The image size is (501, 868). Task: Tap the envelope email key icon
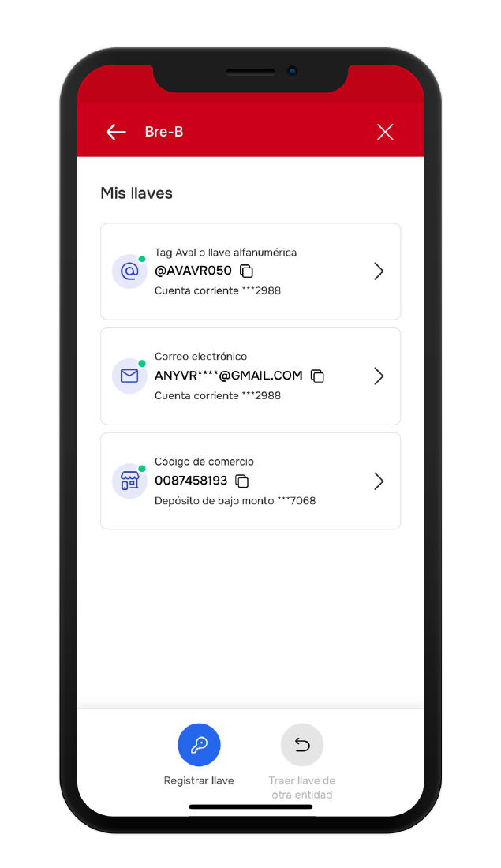(129, 376)
